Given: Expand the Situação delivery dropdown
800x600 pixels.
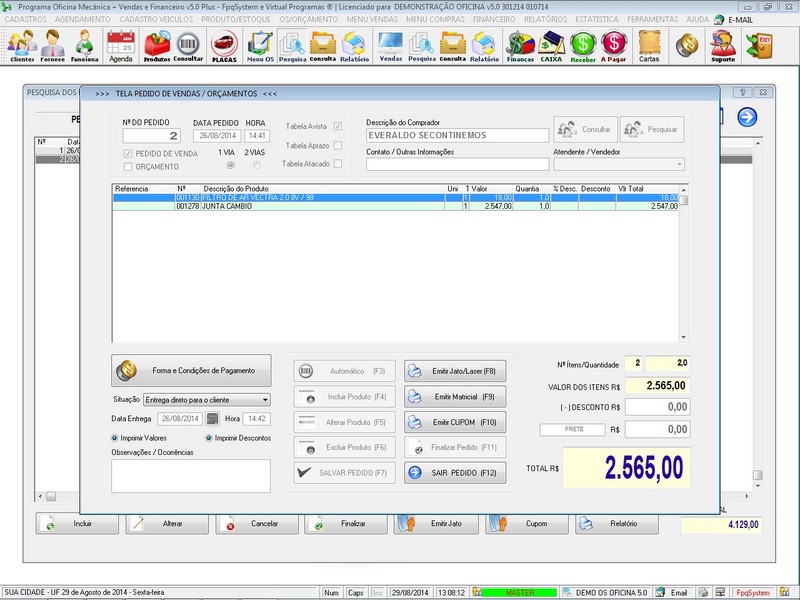Looking at the screenshot, I should point(265,400).
